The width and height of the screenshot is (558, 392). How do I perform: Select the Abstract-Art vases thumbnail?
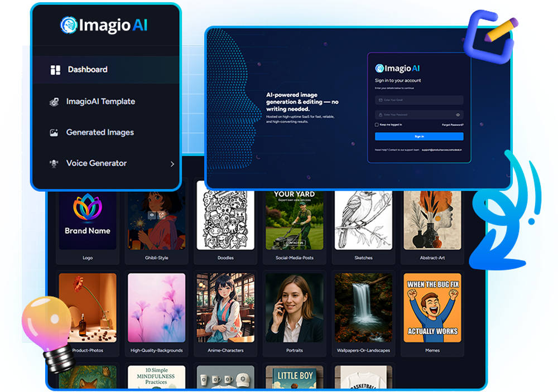click(432, 221)
